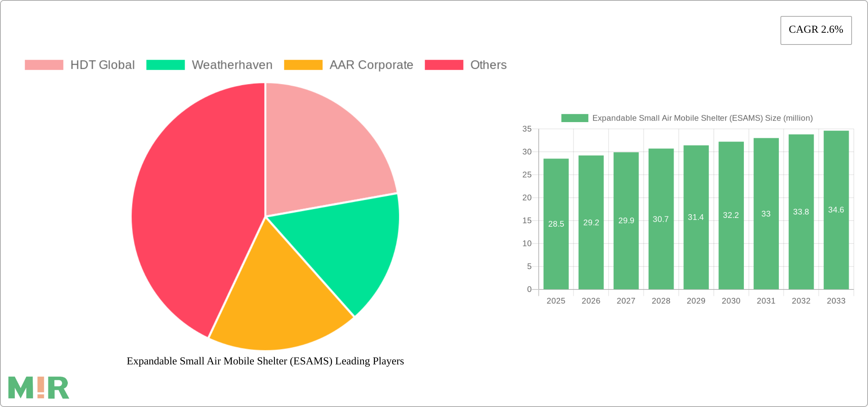Image resolution: width=868 pixels, height=407 pixels.
Task: Click the 2033 bar showing 34.6
Action: tap(836, 210)
